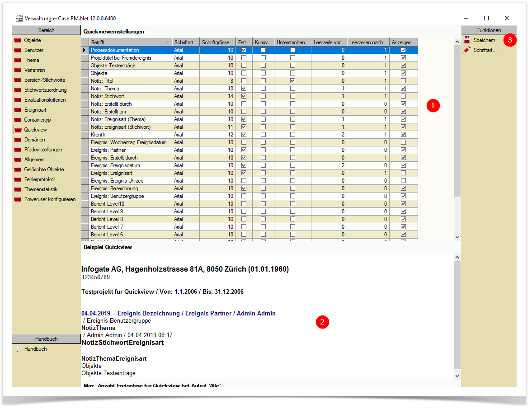This screenshot has height=409, width=532.
Task: Click the red icon beside Thema
Action: click(x=18, y=61)
